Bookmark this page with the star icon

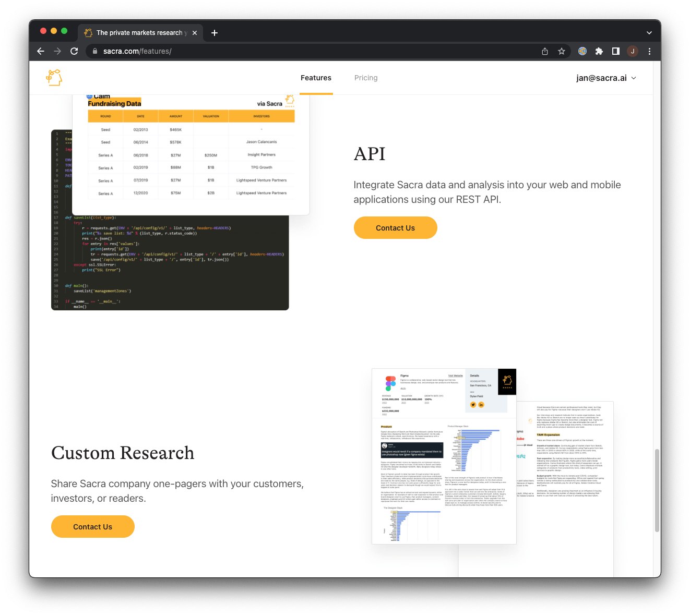tap(562, 51)
